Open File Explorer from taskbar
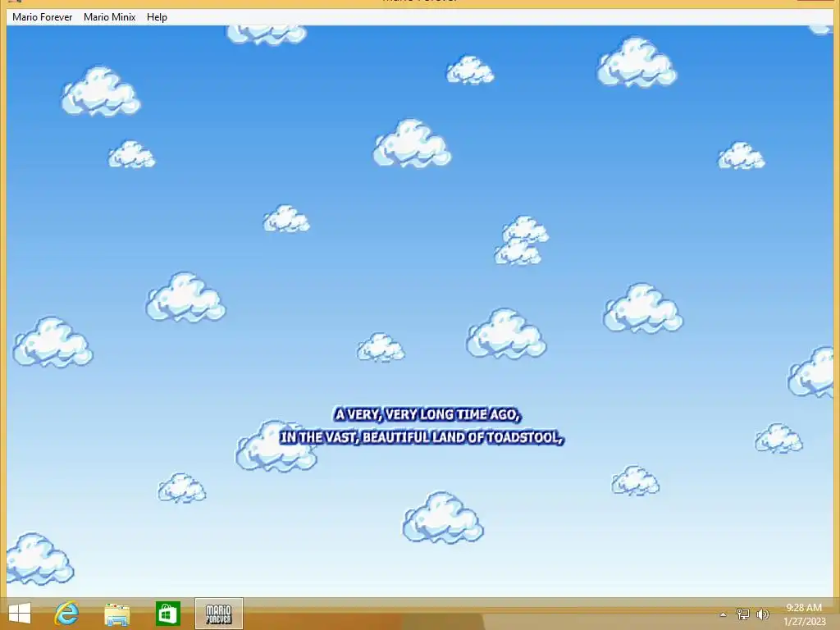840x630 pixels. 116,614
